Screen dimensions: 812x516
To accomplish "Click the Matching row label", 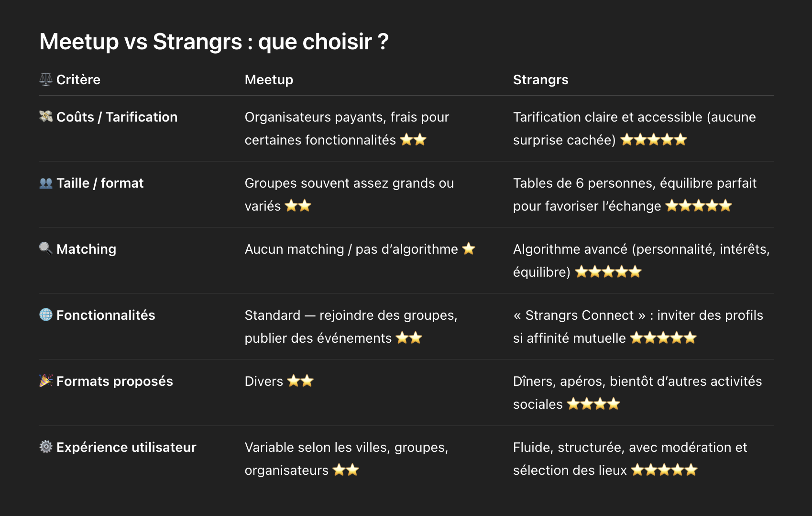I will click(x=86, y=249).
